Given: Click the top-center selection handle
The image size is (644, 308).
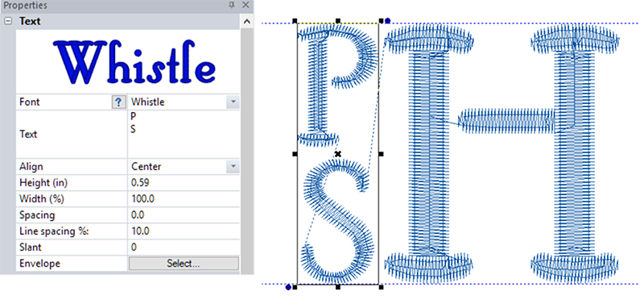Looking at the screenshot, I should coord(337,21).
